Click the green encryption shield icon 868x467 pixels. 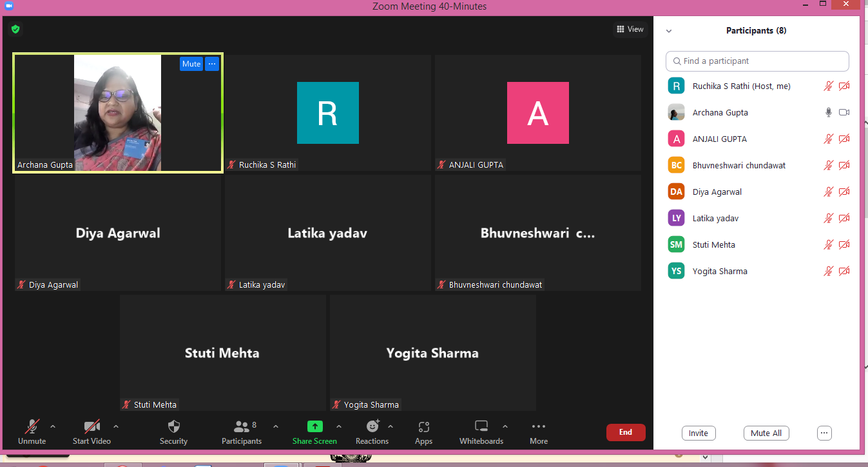coord(15,29)
